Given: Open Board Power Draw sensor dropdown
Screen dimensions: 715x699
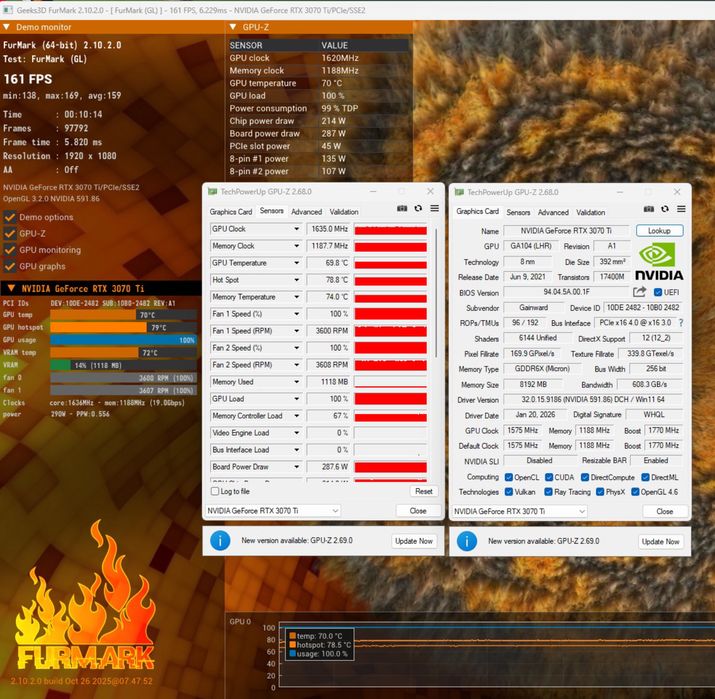Looking at the screenshot, I should [296, 467].
